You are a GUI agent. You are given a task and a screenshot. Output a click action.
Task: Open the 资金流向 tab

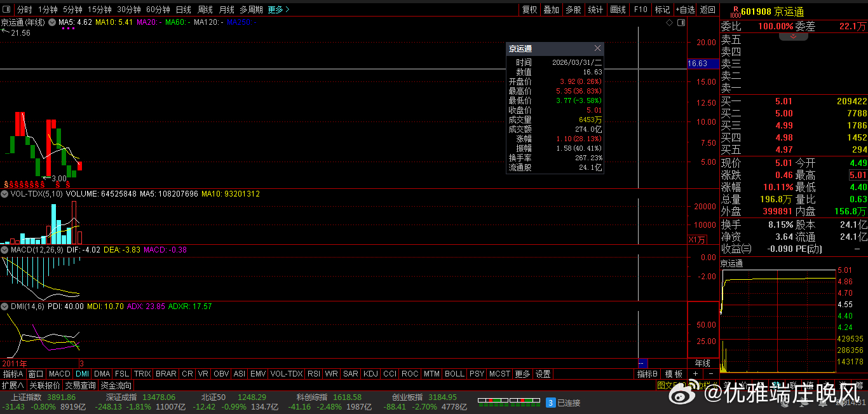coord(117,385)
